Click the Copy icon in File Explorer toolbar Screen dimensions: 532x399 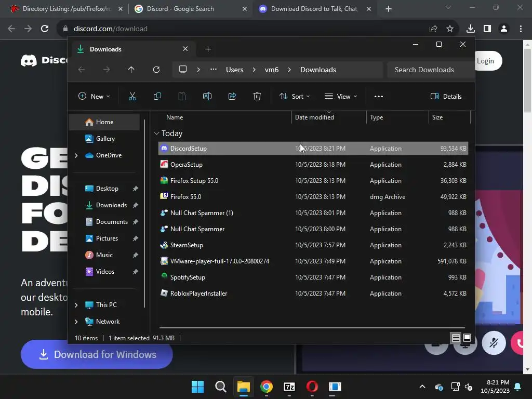[x=157, y=96]
